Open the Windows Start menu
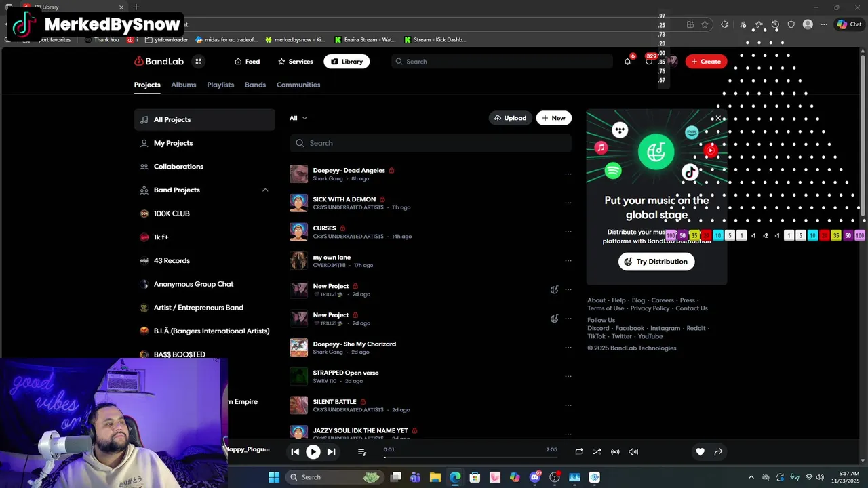Viewport: 868px width, 488px height. [274, 477]
